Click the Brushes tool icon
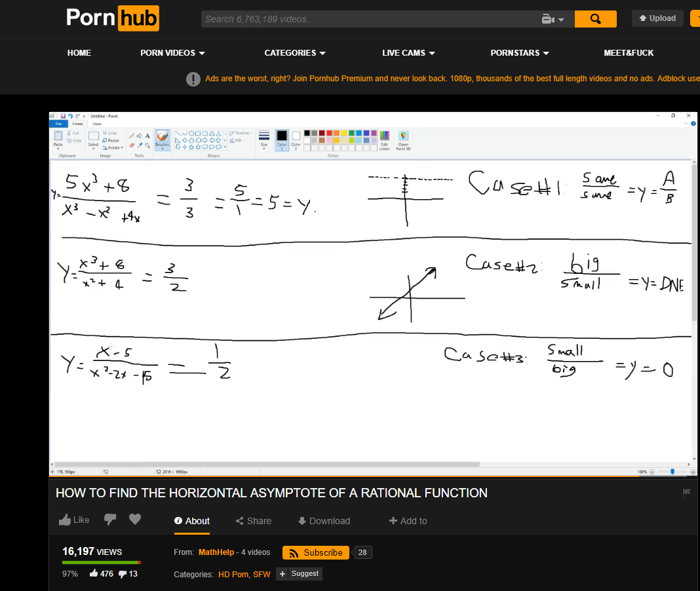 coord(163,136)
